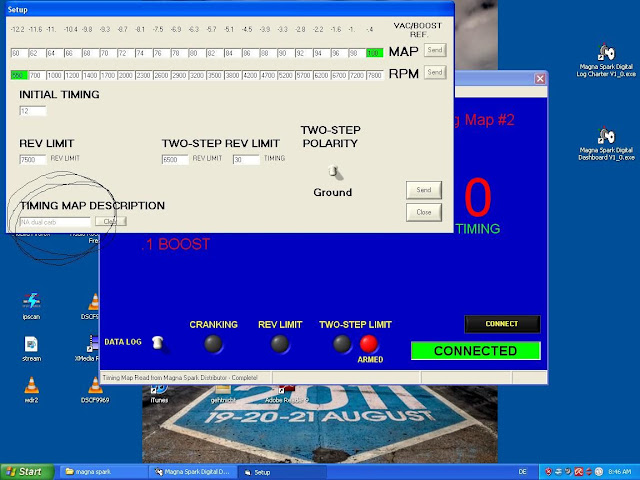Screen dimensions: 640x480
Task: Select the Adobe Reader 9 desktop shortcut
Action: tap(287, 394)
